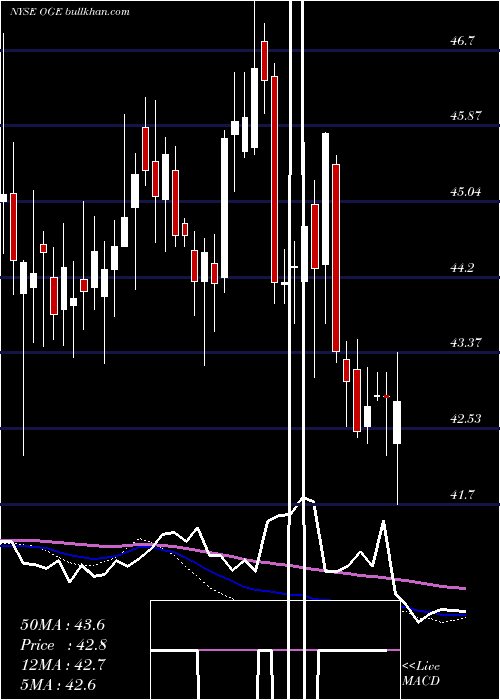Click the tallest red candlestick after the peak
This screenshot has width=500, height=700.
(274, 179)
